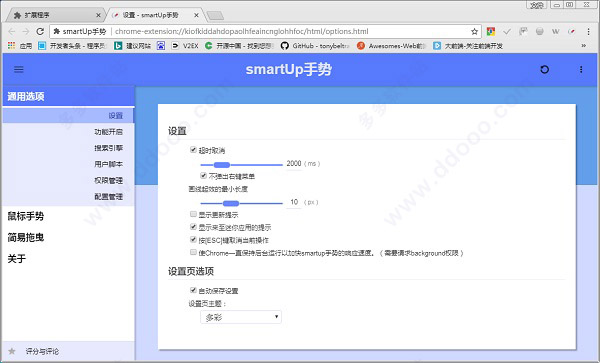Screen dimensions: 600x363
Task: Enable the 显示更新提示 checkbox
Action: coord(193,214)
